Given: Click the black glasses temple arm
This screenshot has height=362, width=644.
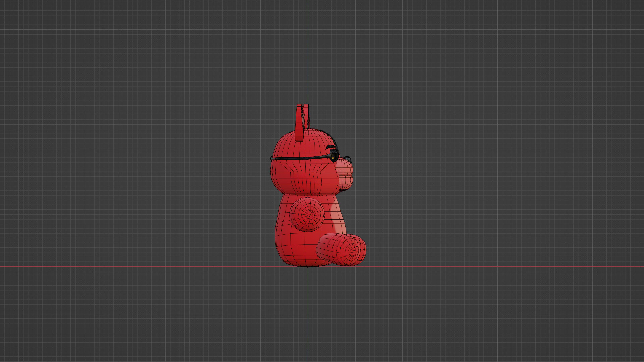Looking at the screenshot, I should [x=299, y=158].
